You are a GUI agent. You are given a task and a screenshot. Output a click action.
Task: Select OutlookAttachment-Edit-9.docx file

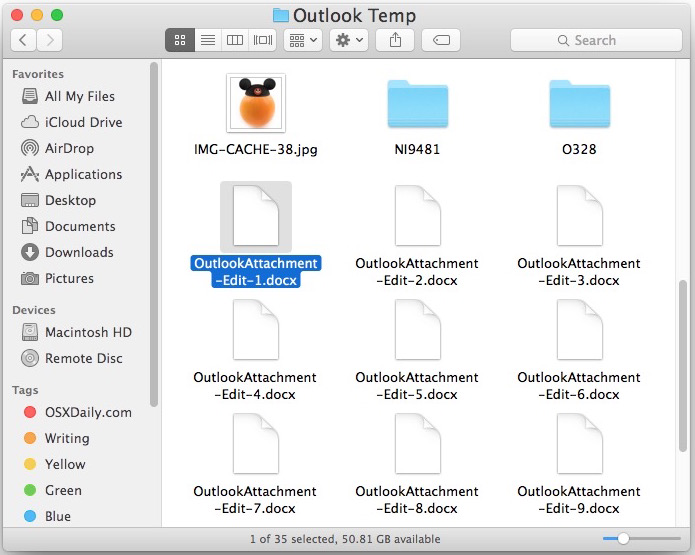pos(579,444)
